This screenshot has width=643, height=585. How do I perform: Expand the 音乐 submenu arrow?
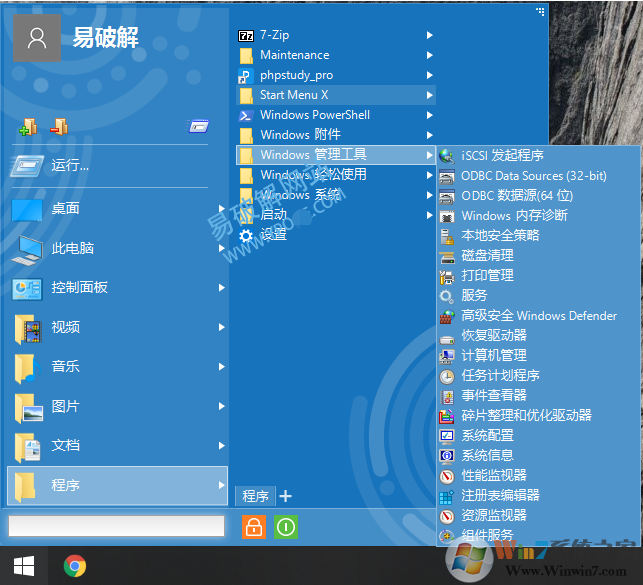221,366
